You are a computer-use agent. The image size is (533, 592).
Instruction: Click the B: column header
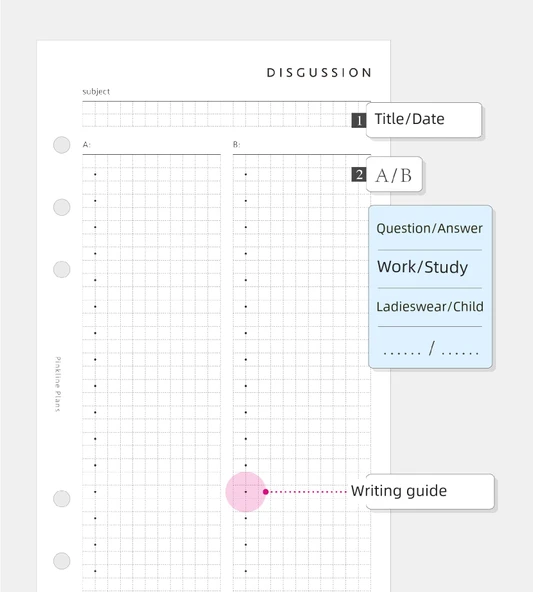click(x=236, y=145)
